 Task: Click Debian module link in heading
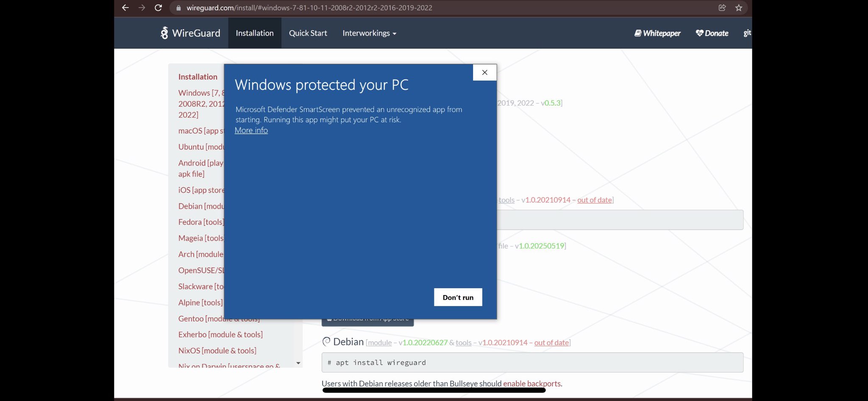click(379, 343)
